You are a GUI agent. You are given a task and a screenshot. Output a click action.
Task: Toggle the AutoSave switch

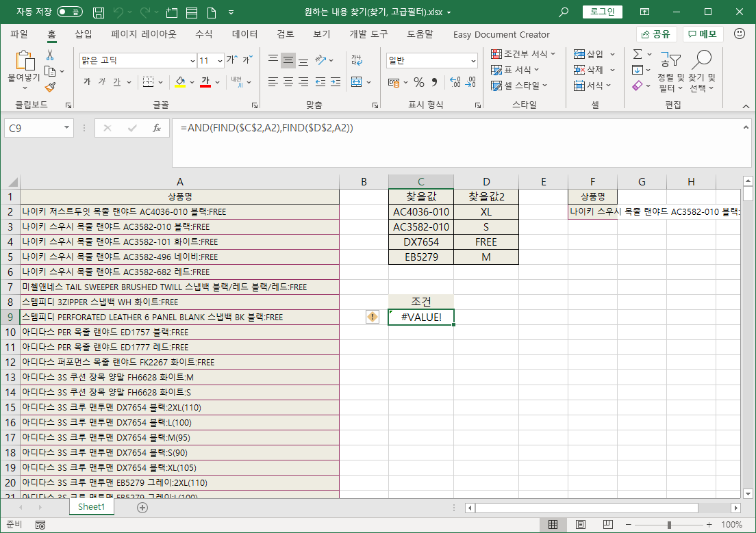(69, 12)
